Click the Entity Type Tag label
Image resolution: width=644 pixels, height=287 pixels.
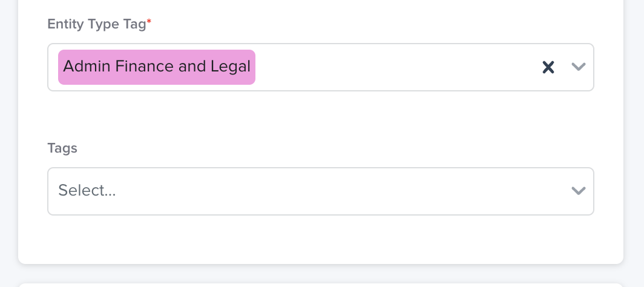coord(97,25)
